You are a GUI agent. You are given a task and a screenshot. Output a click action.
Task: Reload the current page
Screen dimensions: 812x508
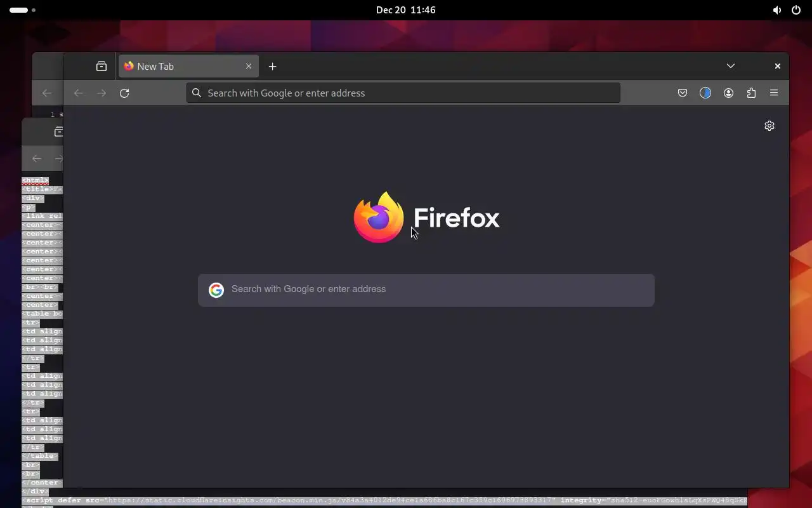124,93
